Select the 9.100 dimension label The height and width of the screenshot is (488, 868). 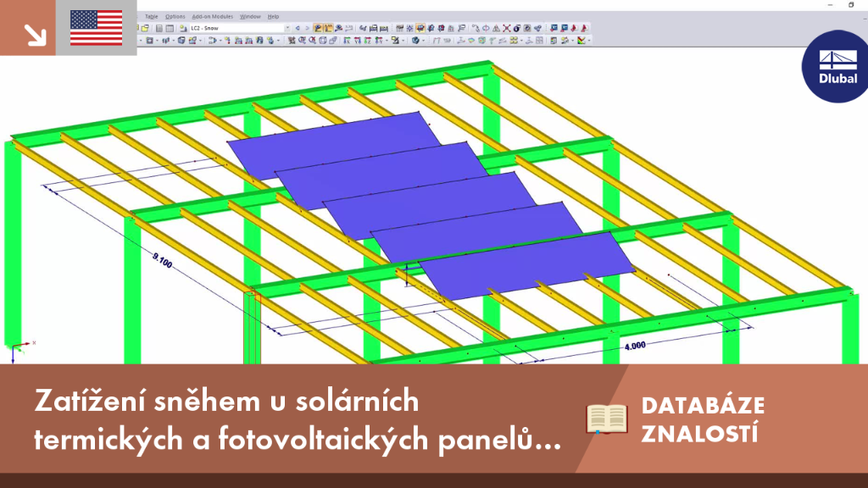(x=162, y=260)
